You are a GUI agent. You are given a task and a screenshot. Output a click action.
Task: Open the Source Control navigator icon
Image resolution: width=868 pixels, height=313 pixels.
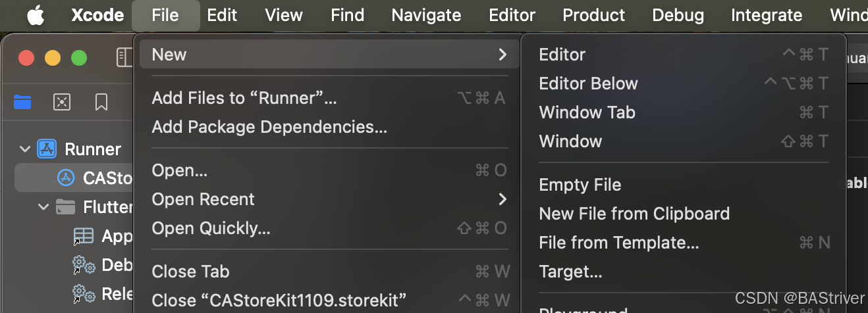(62, 101)
